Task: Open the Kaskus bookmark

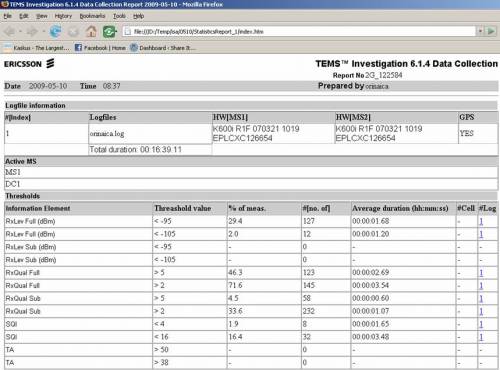Action: point(37,48)
